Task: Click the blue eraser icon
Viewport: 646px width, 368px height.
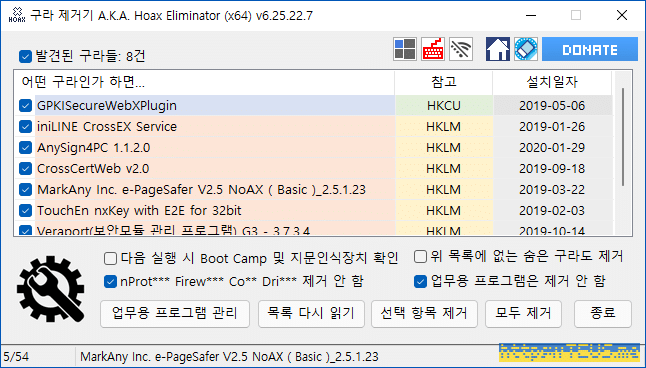Action: 526,49
